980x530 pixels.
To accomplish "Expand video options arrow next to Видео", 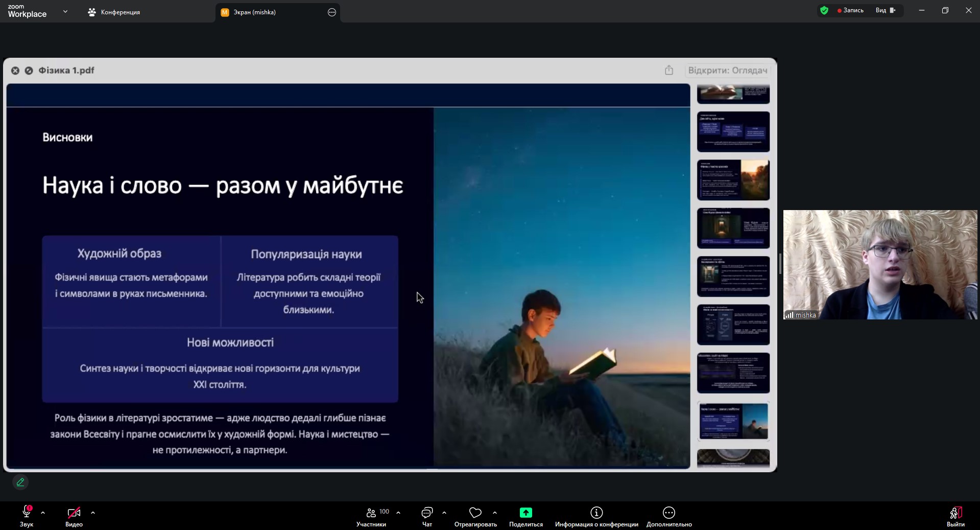I will click(x=93, y=512).
